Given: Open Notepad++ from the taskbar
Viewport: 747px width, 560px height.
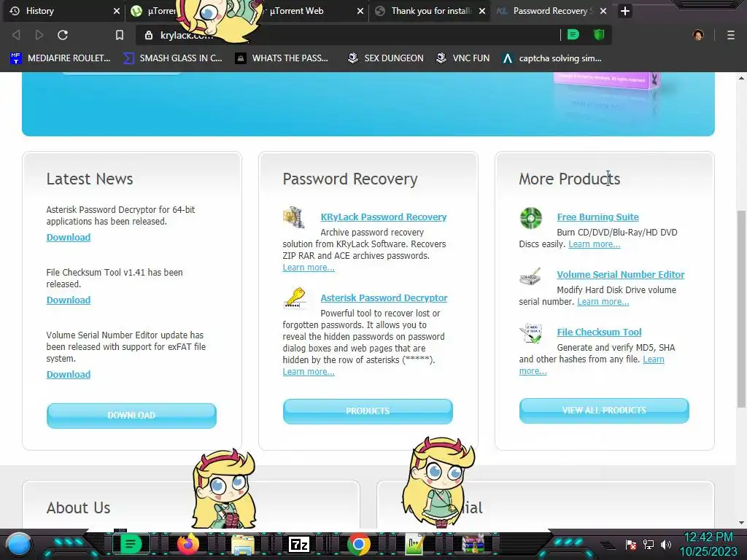Looking at the screenshot, I should pos(415,544).
